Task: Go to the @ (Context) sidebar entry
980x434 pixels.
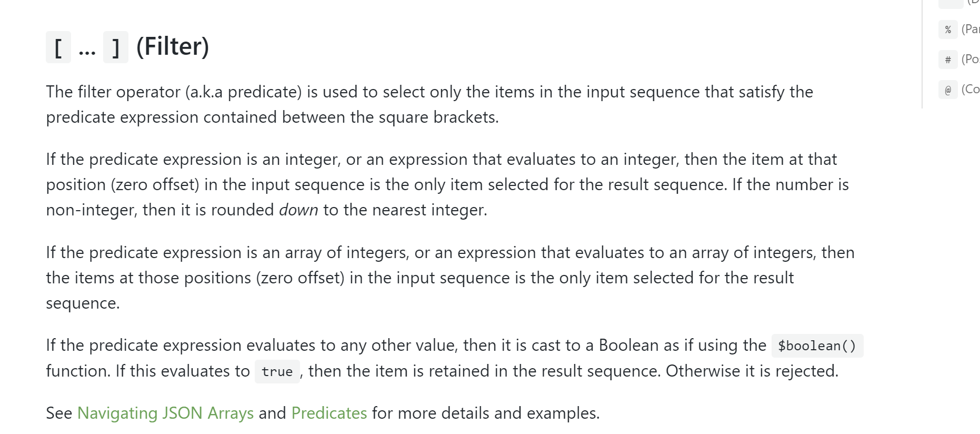Action: [x=959, y=90]
